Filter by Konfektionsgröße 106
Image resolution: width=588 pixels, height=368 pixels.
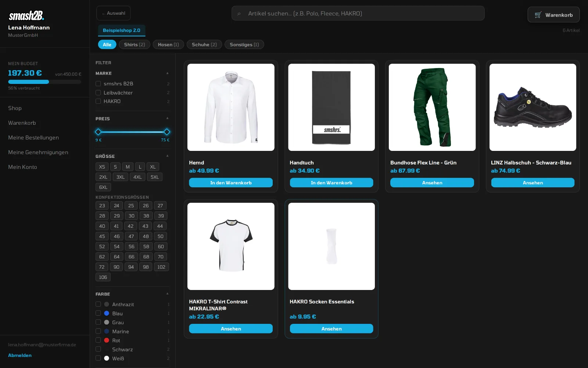(103, 277)
